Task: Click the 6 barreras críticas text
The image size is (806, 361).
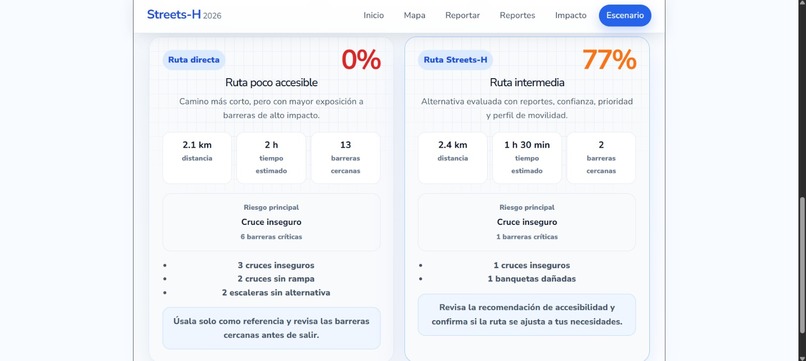Action: click(271, 237)
